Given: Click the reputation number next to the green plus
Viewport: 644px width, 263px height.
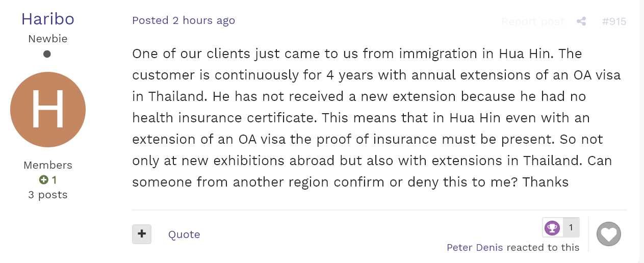Looking at the screenshot, I should pyautogui.click(x=54, y=180).
